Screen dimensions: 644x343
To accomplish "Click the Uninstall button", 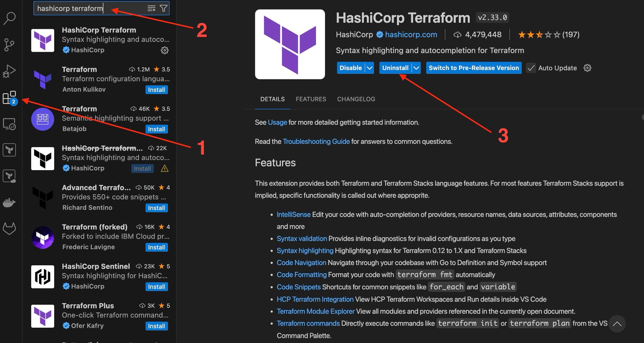I will point(395,68).
